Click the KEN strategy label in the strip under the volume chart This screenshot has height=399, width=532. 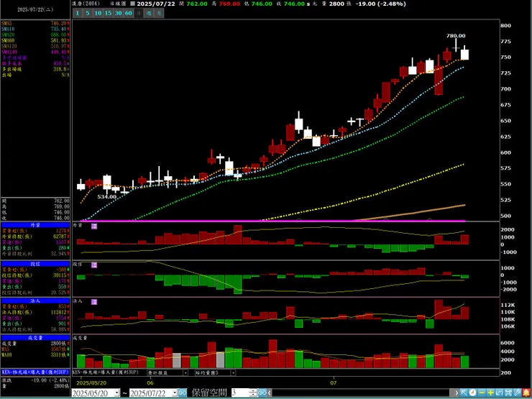tap(104, 372)
